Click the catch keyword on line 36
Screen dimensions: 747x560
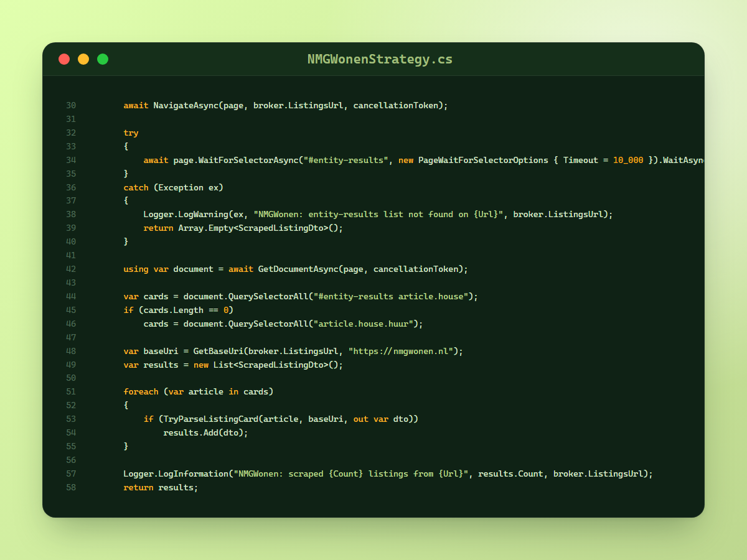point(136,187)
